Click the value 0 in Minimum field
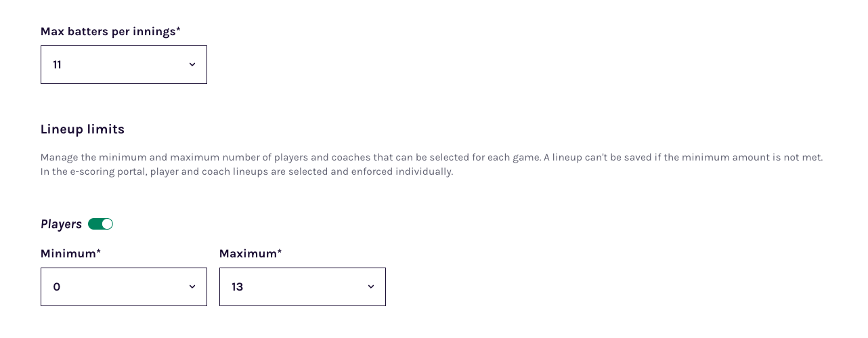The width and height of the screenshot is (868, 338). (57, 287)
